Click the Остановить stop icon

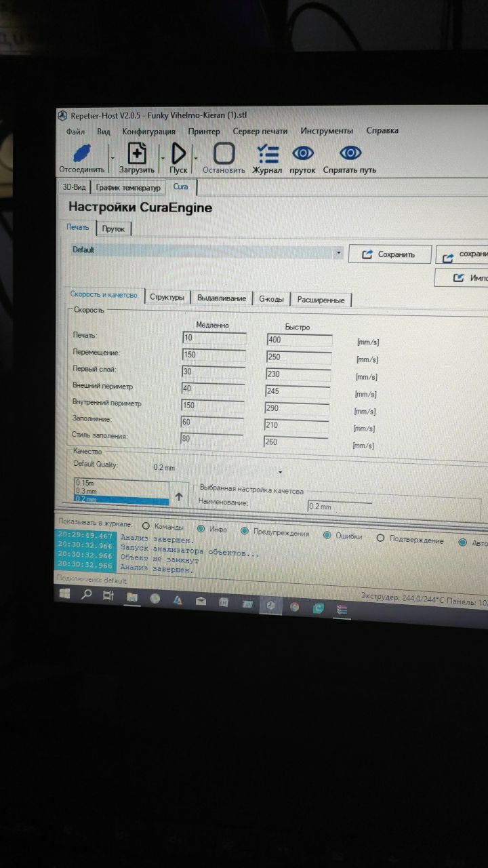point(224,153)
